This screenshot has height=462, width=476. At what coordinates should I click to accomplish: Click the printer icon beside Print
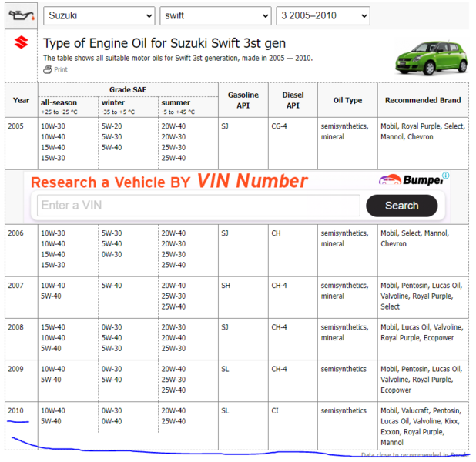click(47, 69)
